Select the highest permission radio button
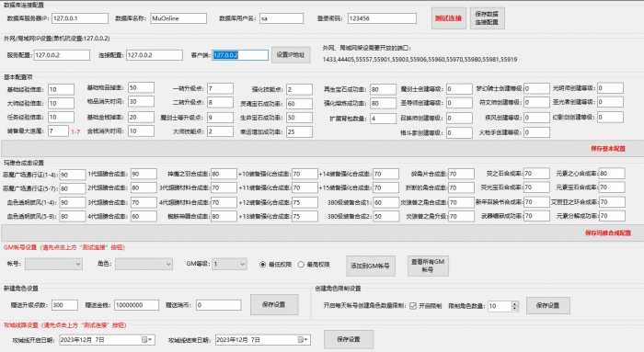 tap(301, 265)
